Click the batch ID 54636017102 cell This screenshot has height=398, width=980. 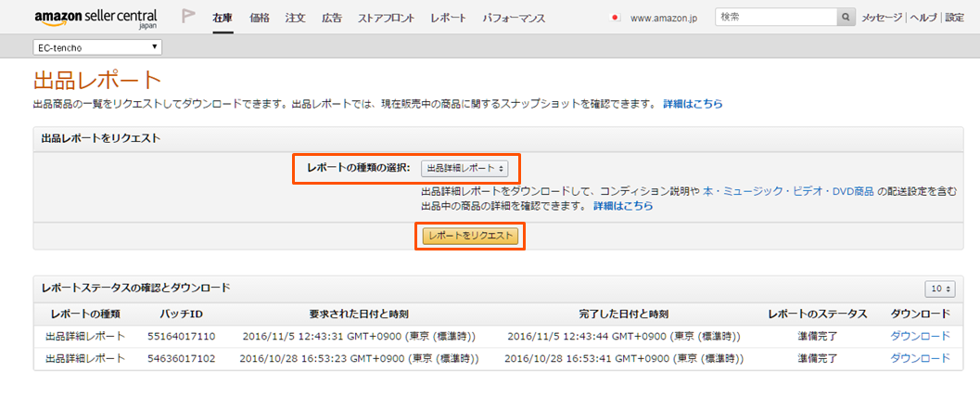point(181,358)
